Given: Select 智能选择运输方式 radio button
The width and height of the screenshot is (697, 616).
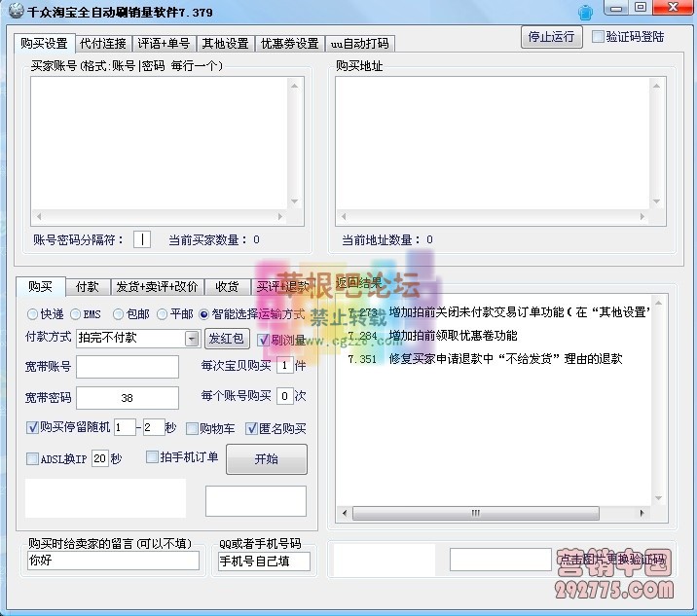Looking at the screenshot, I should [x=204, y=314].
